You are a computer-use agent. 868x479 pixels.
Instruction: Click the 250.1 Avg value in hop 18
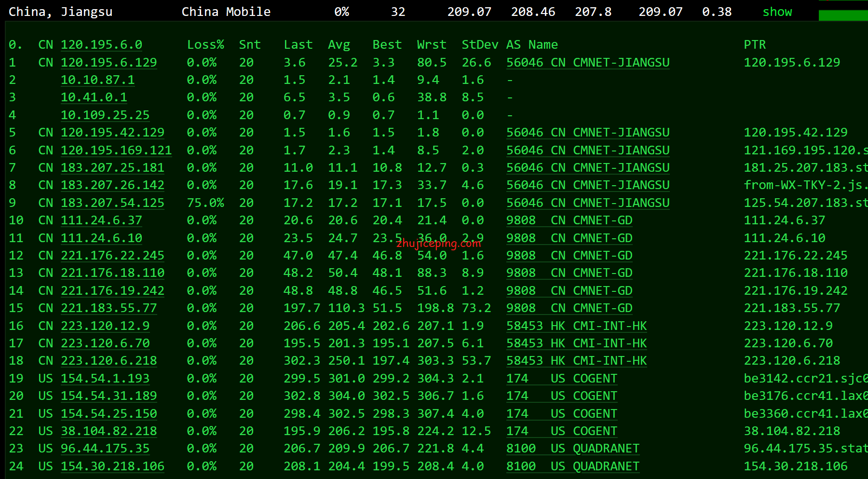click(x=346, y=360)
